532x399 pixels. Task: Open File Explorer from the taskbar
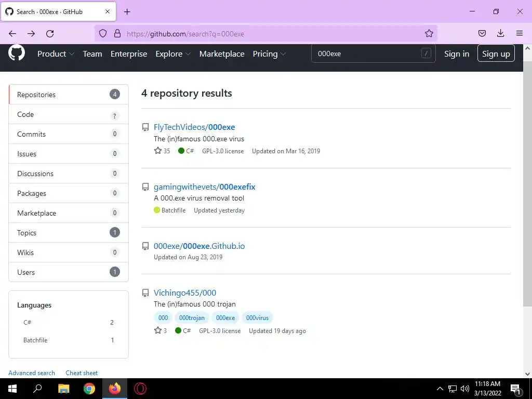63,389
